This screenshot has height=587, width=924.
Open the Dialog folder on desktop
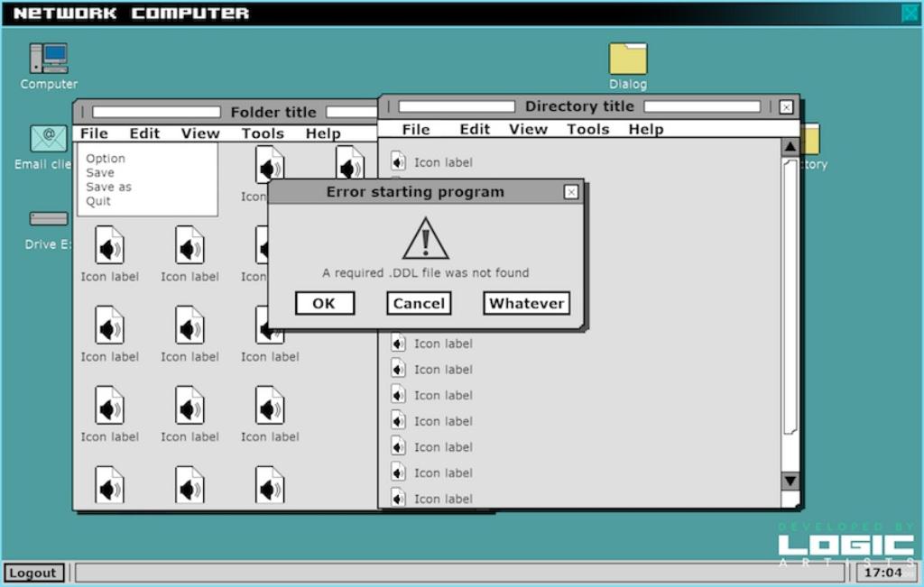627,60
